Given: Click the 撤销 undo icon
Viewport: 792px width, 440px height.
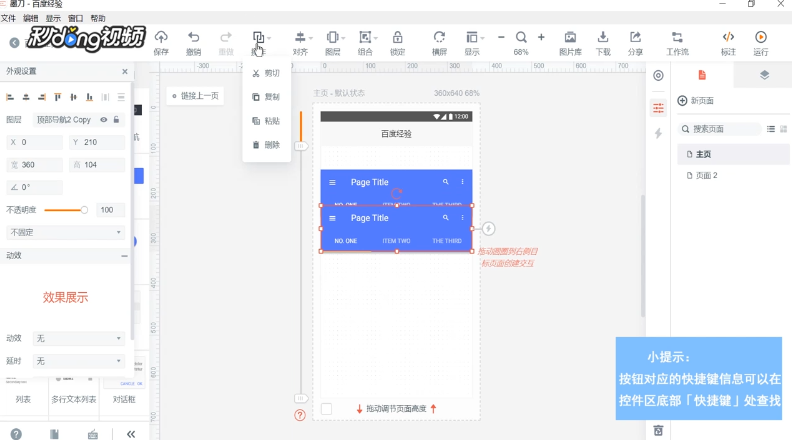Looking at the screenshot, I should (193, 37).
